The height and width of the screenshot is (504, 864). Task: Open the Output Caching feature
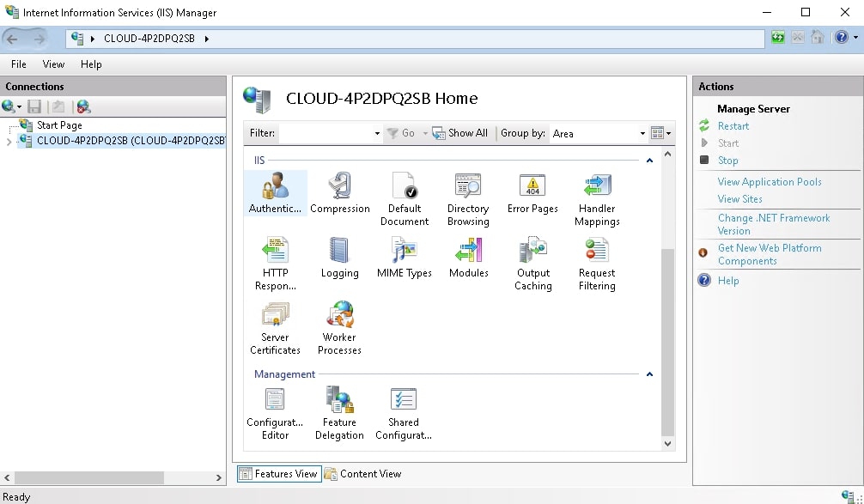[532, 264]
